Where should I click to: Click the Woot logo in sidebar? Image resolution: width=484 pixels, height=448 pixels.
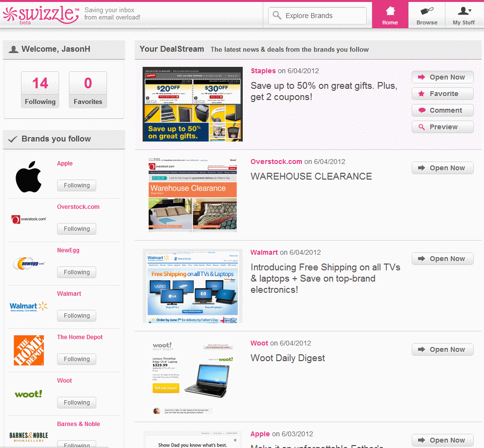(x=28, y=394)
